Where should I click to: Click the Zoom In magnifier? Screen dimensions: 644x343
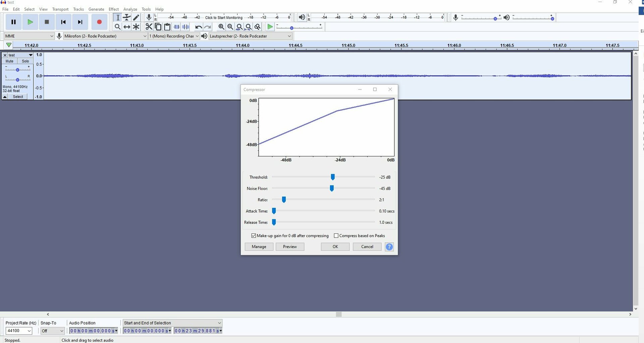pyautogui.click(x=221, y=27)
